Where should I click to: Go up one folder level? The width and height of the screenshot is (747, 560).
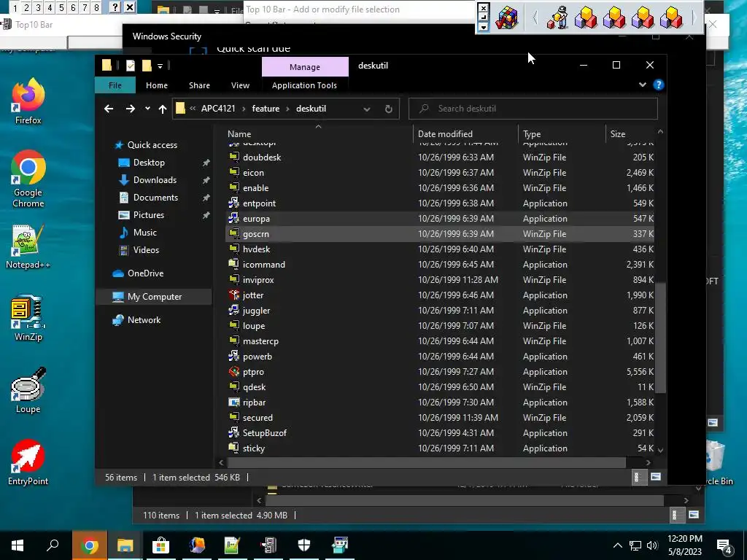[x=163, y=109]
